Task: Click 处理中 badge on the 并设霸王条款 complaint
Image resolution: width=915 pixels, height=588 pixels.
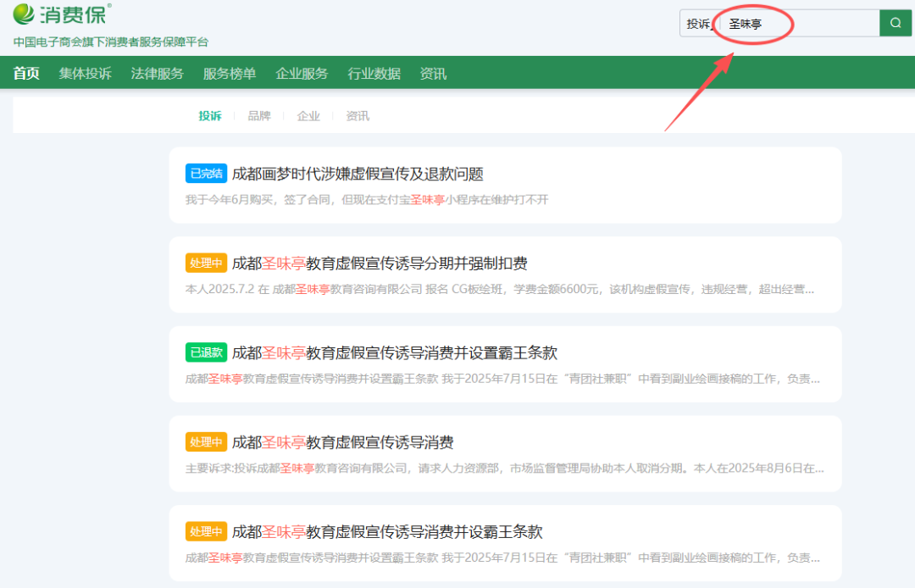Action: 206,532
